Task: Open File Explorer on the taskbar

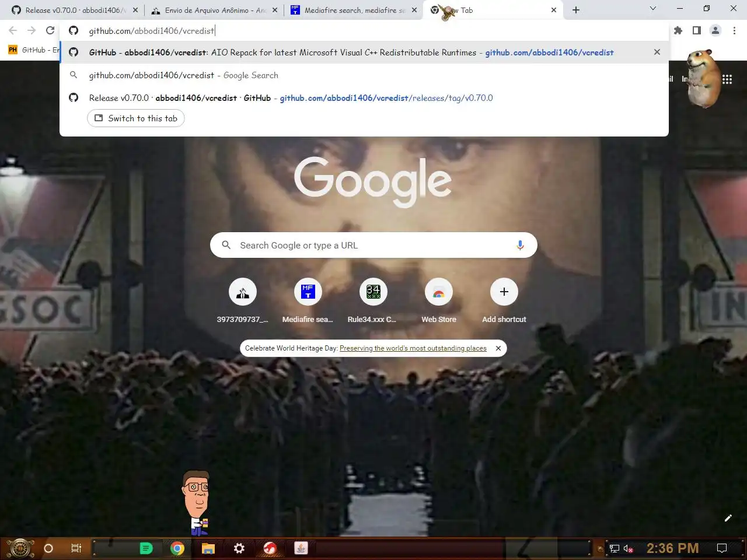Action: point(208,548)
